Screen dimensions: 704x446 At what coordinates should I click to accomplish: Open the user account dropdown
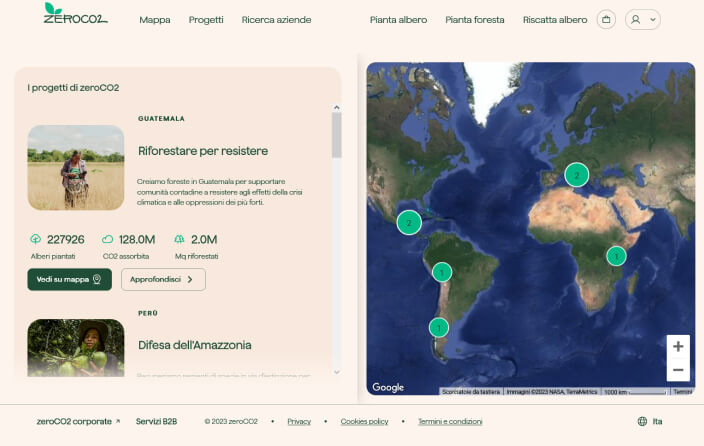point(642,20)
